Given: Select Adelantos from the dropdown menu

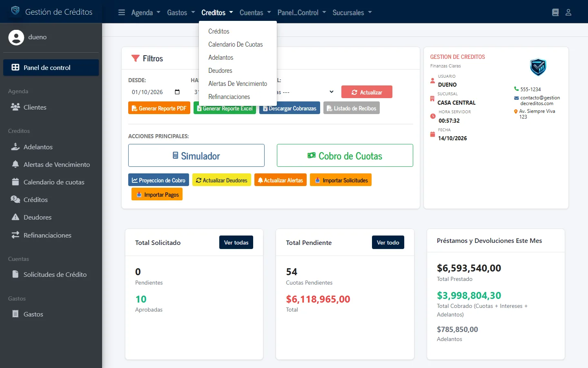Looking at the screenshot, I should (x=238, y=57).
